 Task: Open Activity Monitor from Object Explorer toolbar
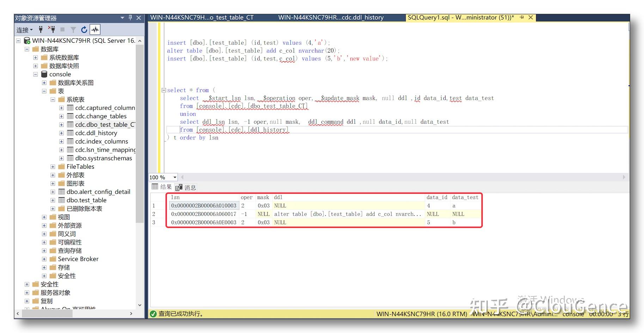95,30
